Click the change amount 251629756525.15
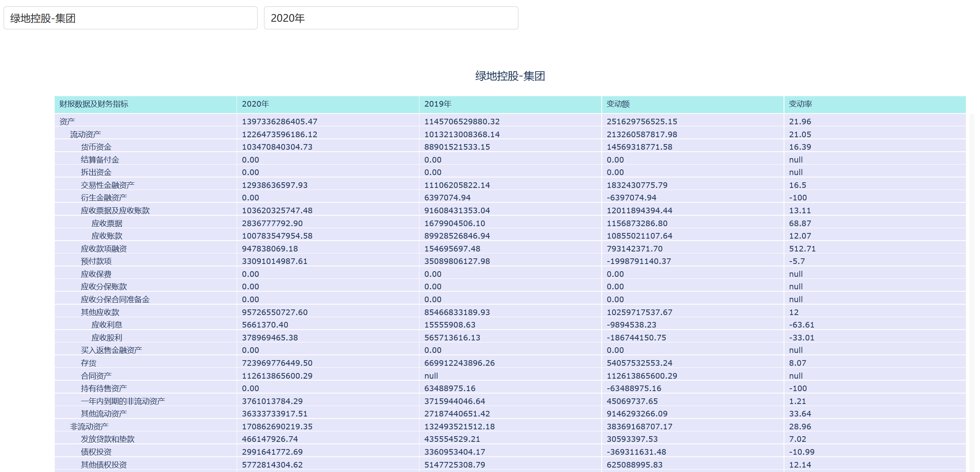The image size is (980, 472). point(642,122)
